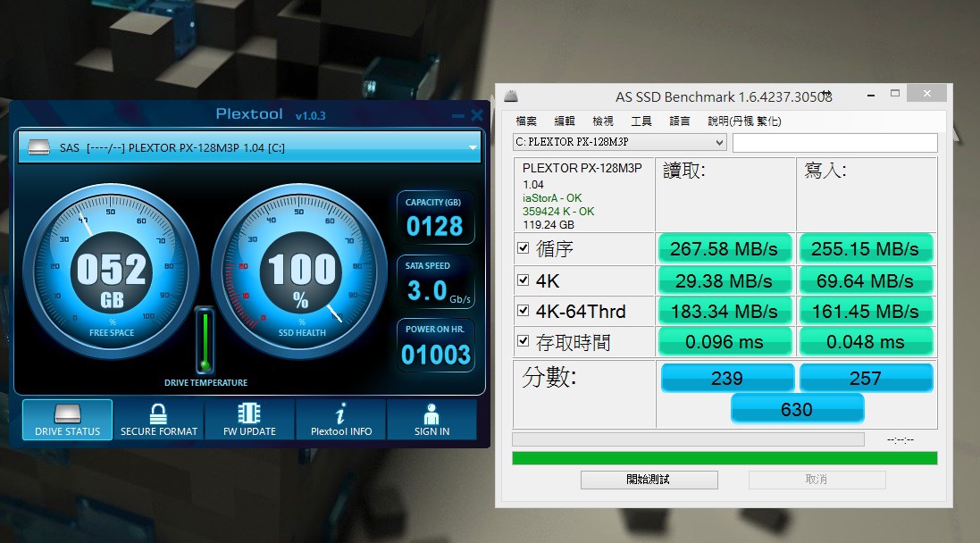This screenshot has width=980, height=543.
Task: Open the FW Update tab in Plextool
Action: 249,419
